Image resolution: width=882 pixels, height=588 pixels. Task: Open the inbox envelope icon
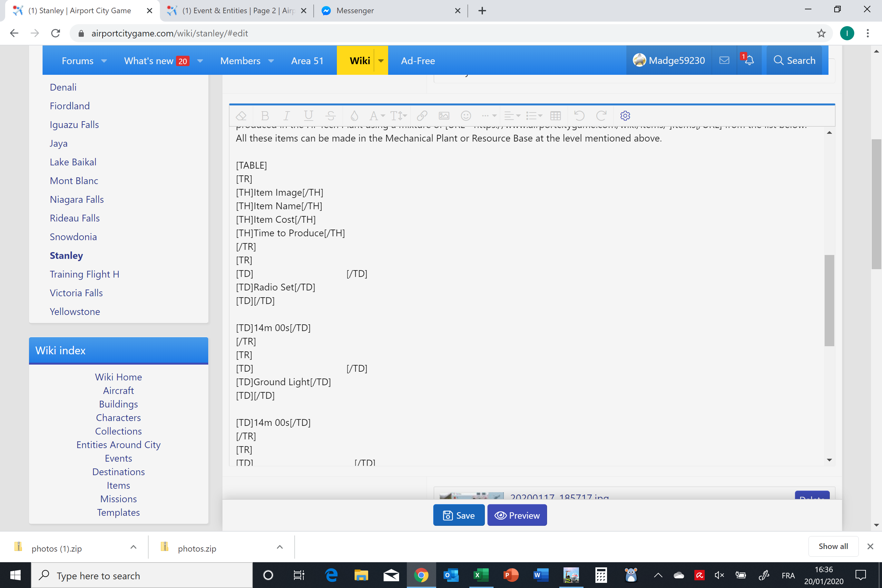[724, 60]
